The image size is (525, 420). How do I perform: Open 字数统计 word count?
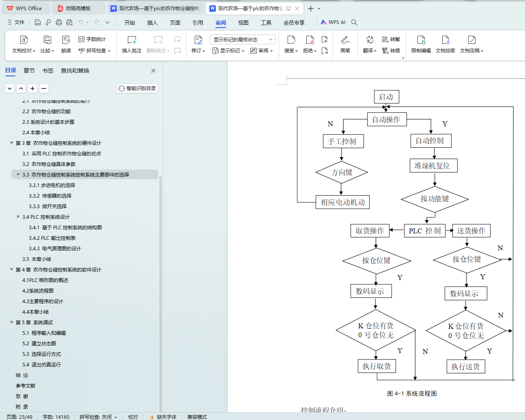click(92, 39)
